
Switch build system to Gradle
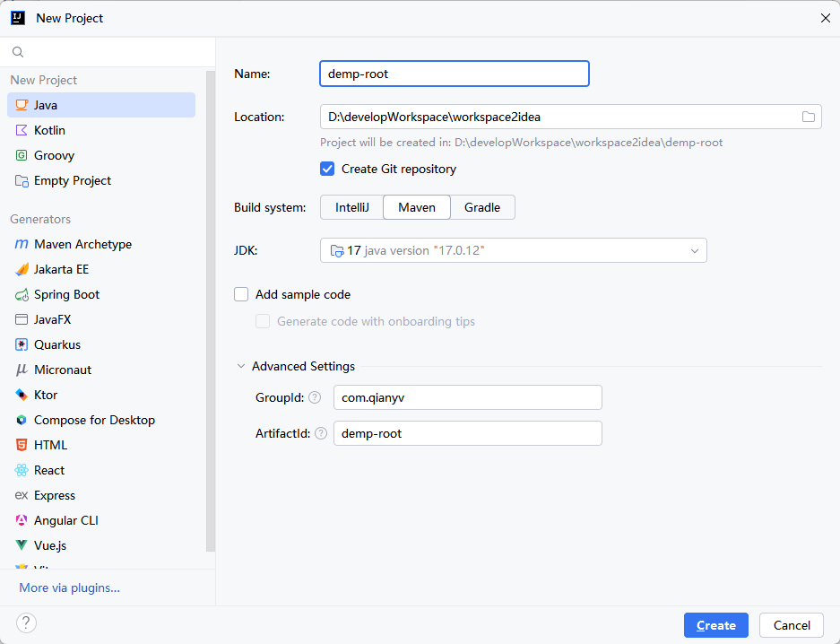pos(482,207)
